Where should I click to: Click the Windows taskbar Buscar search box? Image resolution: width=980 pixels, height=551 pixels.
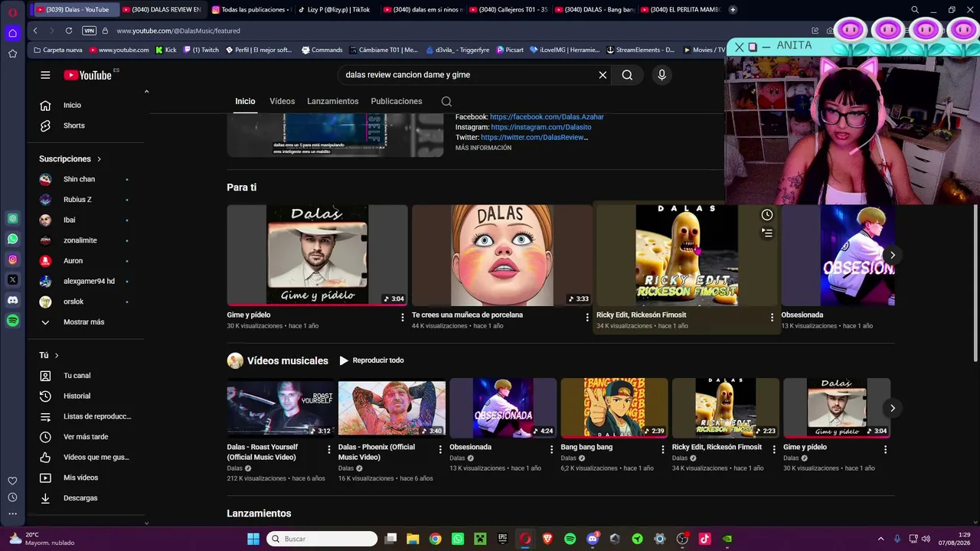click(322, 539)
